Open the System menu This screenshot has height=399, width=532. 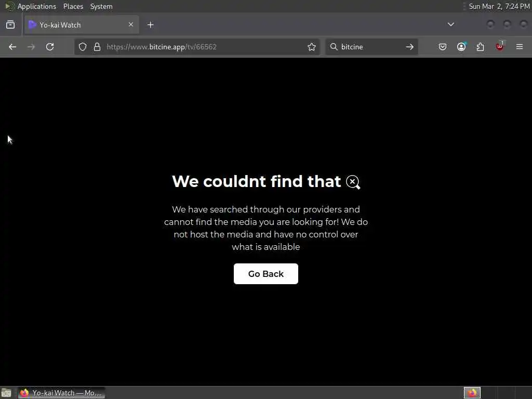coord(101,6)
